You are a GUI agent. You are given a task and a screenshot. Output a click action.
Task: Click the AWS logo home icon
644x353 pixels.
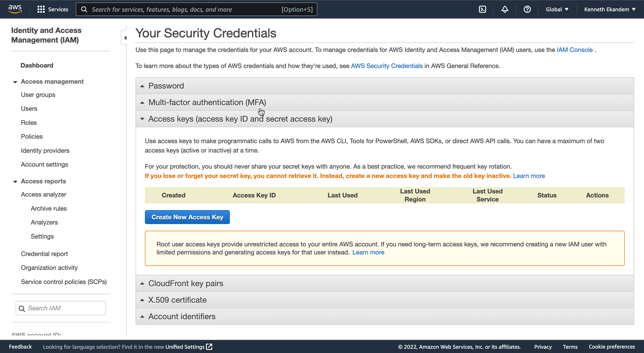click(x=15, y=9)
